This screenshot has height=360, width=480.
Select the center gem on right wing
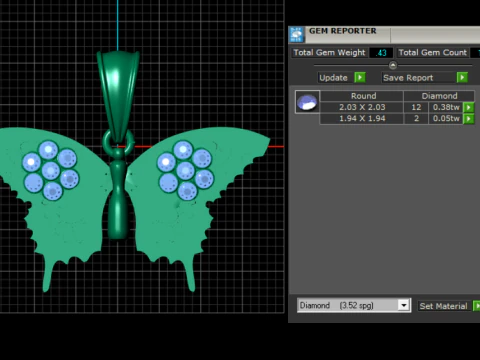click(x=186, y=170)
